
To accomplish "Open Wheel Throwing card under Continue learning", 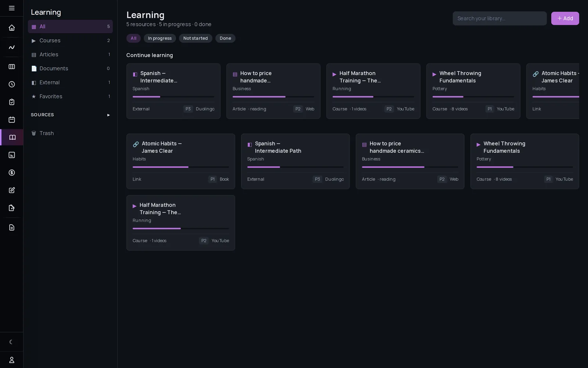I will (x=473, y=91).
